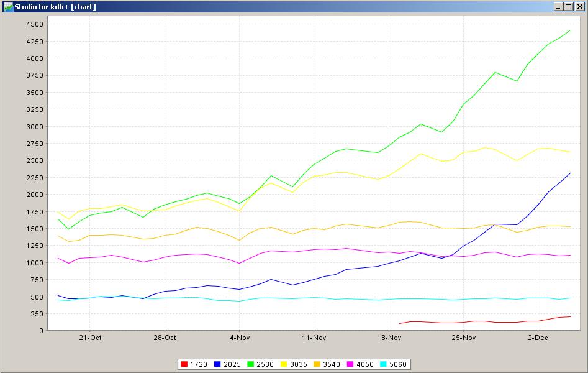Click the 2500 value axis label

pyautogui.click(x=35, y=160)
